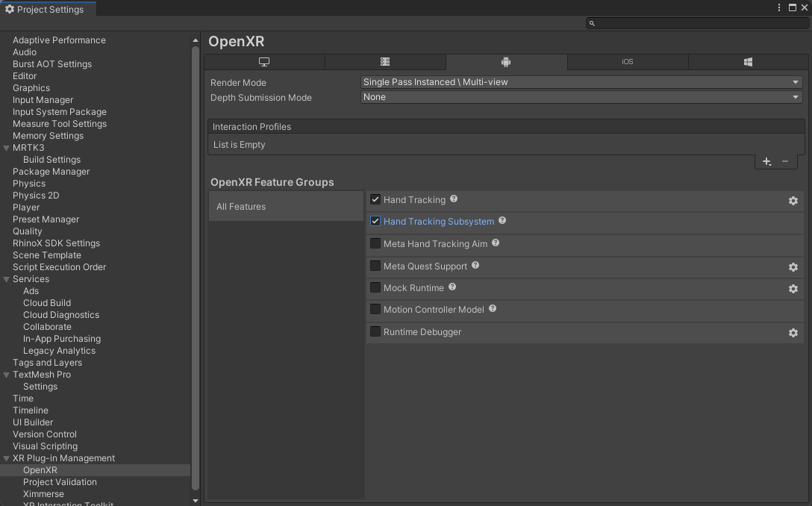The width and height of the screenshot is (812, 506).
Task: Show help for Hand Tracking Subsystem
Action: (x=502, y=221)
